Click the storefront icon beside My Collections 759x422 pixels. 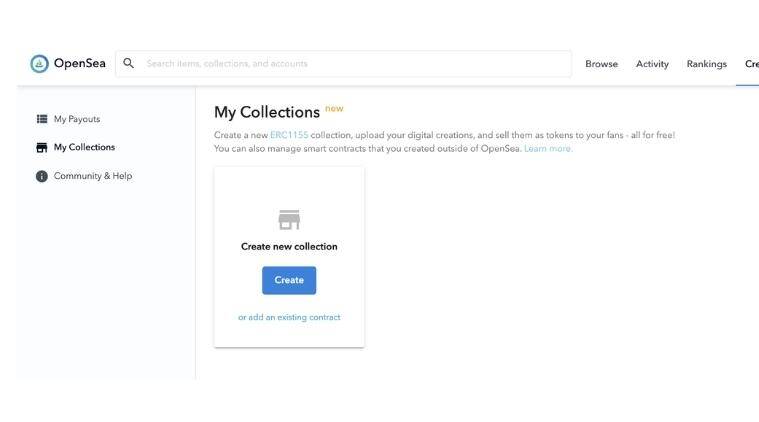coord(42,147)
